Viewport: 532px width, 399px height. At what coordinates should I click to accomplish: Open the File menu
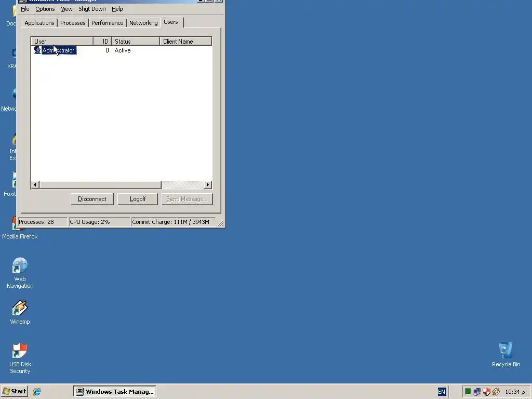pyautogui.click(x=25, y=9)
